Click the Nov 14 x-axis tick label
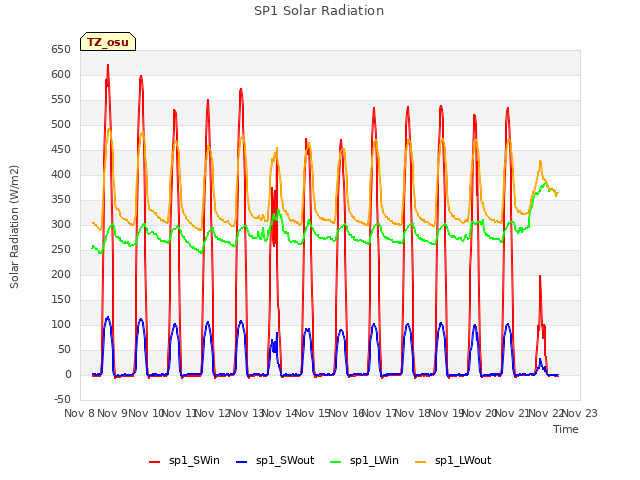Image resolution: width=640 pixels, height=480 pixels. pos(280,413)
